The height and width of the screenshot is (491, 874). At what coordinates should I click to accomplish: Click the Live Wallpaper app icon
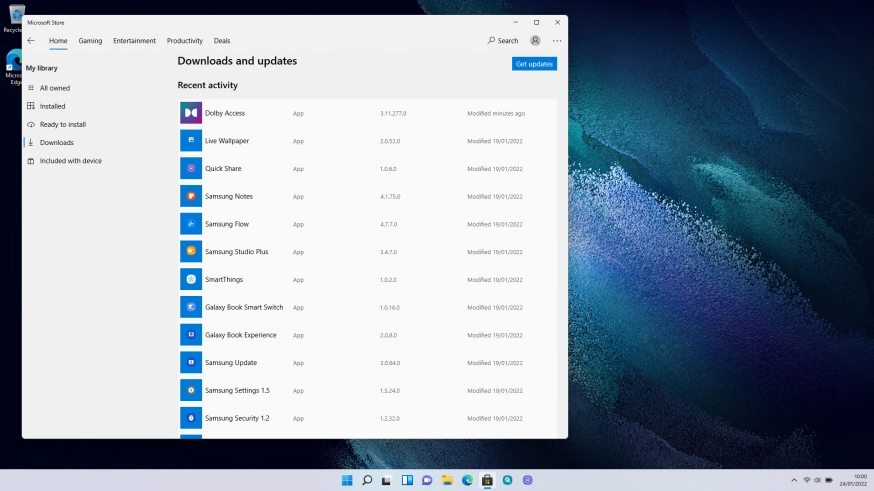(191, 141)
